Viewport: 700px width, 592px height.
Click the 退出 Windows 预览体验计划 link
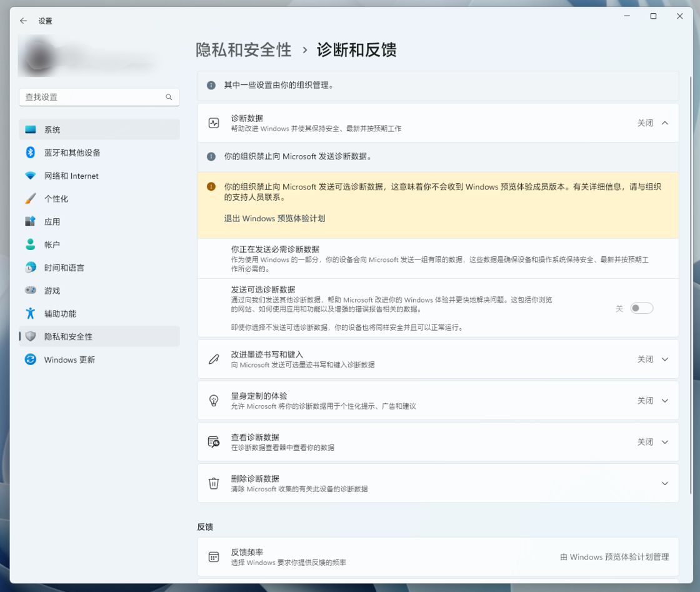[x=274, y=219]
